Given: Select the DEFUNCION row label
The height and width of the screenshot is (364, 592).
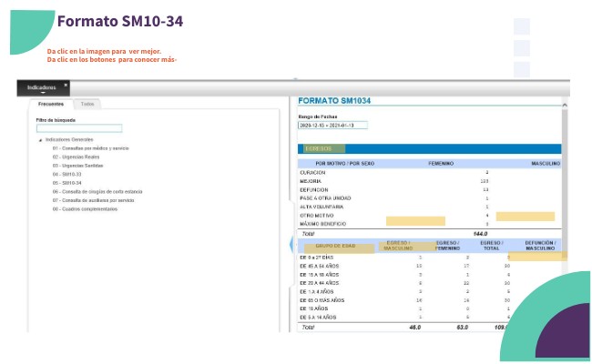Looking at the screenshot, I should [x=314, y=189].
